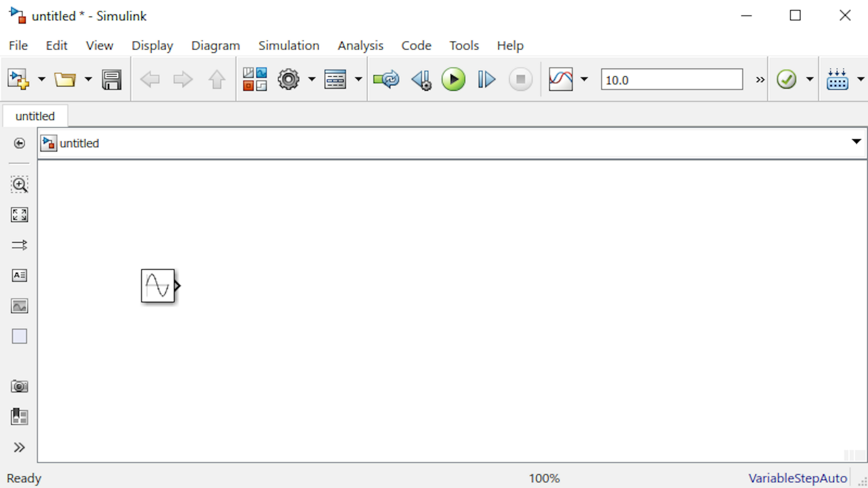Image resolution: width=868 pixels, height=488 pixels.
Task: Save the model with the floppy icon
Action: [x=112, y=80]
